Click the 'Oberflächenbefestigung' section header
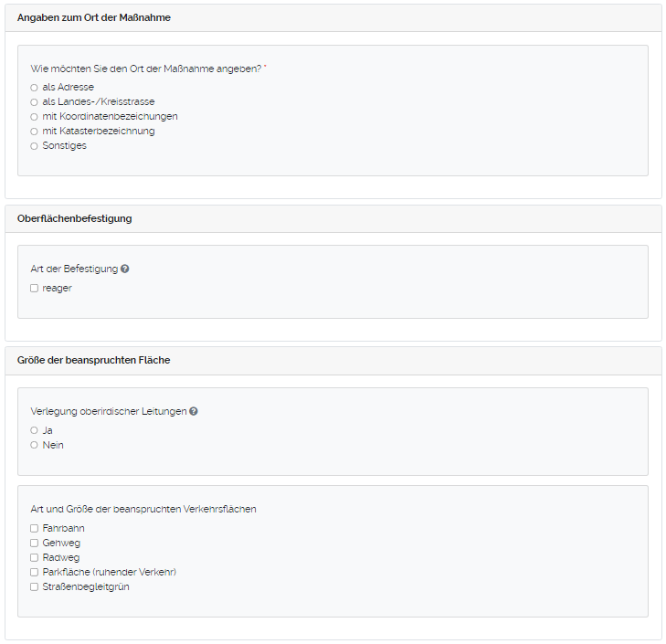The image size is (666, 644). (x=75, y=219)
